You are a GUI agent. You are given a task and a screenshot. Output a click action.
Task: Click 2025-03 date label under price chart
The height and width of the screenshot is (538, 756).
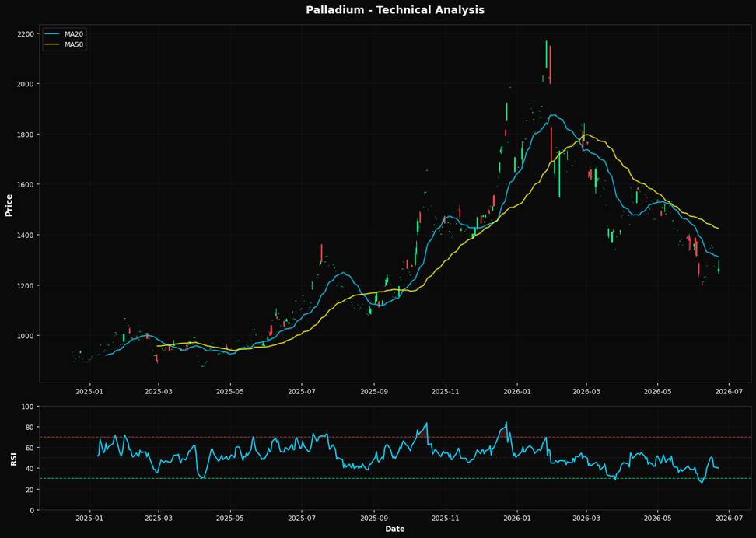[x=159, y=392]
